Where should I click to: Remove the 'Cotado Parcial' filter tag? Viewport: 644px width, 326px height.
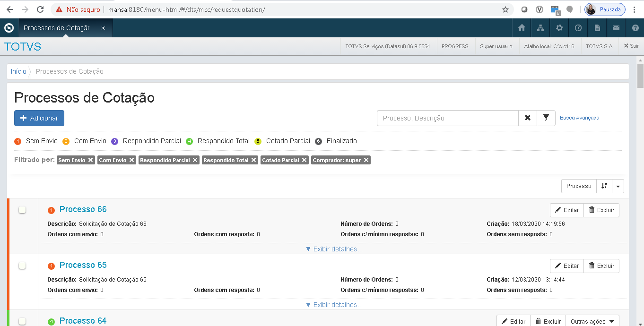304,160
